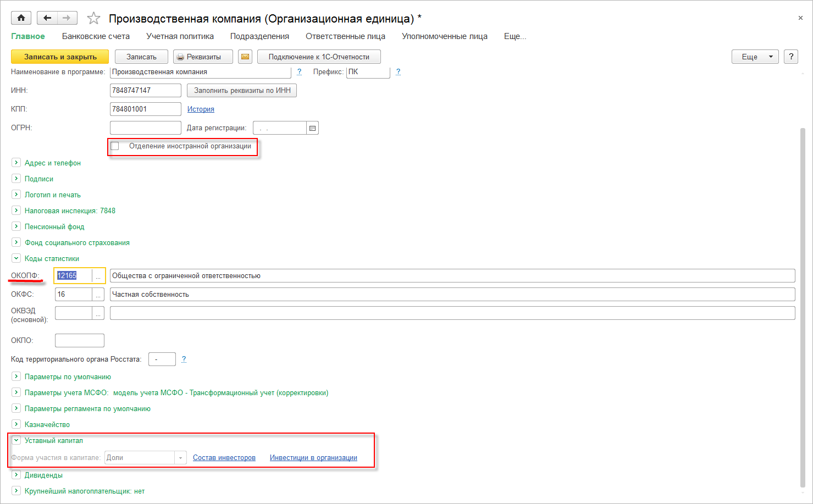813x504 pixels.
Task: Switch to the Главное tab
Action: coord(28,36)
